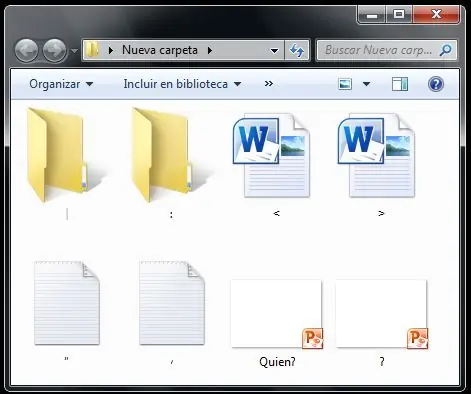Expand the arrow before Nueva carpeta in path
This screenshot has width=471, height=394.
pyautogui.click(x=111, y=50)
